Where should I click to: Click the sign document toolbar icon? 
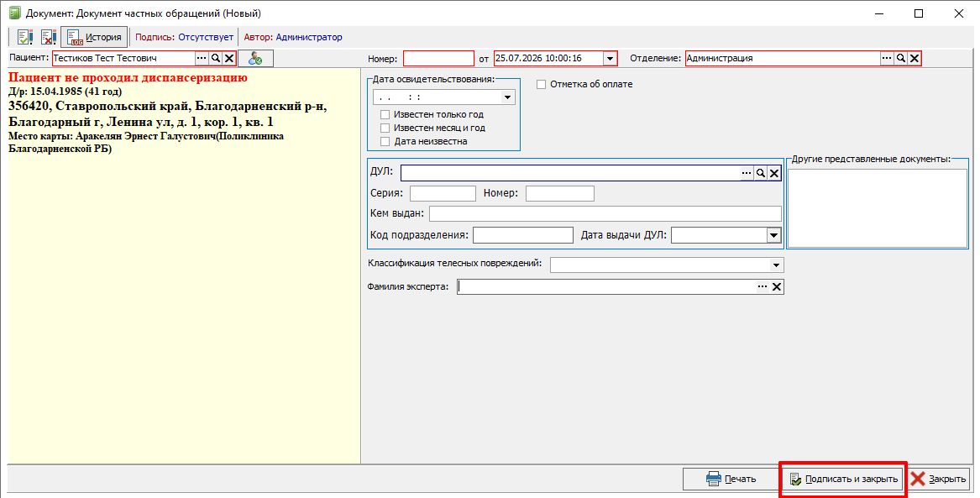coord(25,38)
